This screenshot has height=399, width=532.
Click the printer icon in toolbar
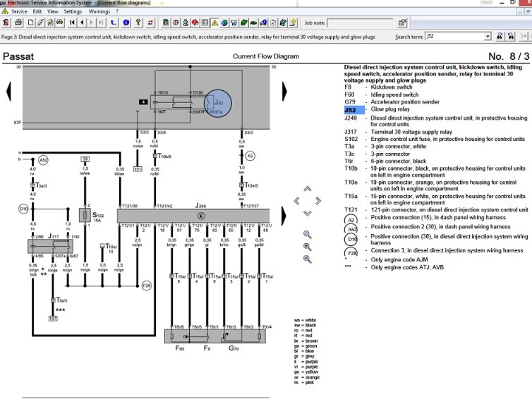(x=18, y=23)
